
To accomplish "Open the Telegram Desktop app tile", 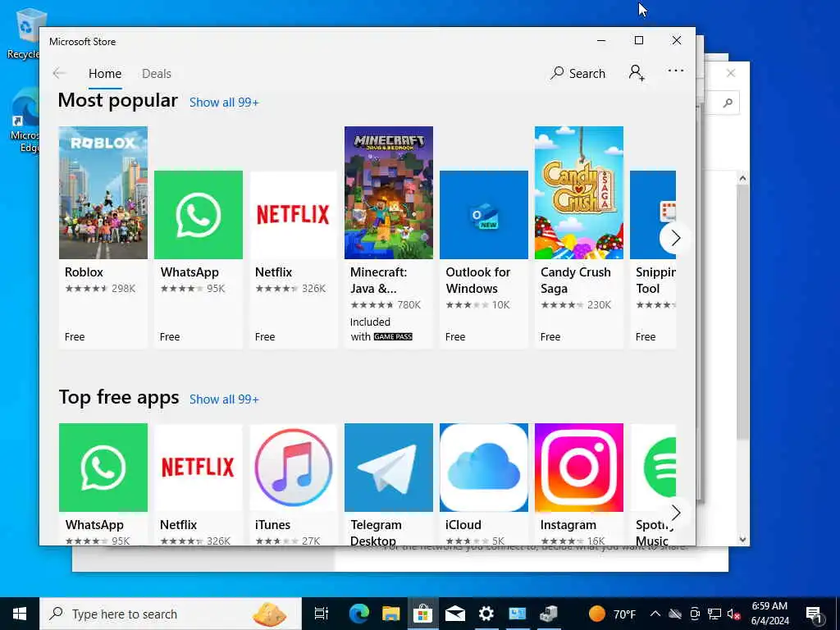I will click(388, 484).
